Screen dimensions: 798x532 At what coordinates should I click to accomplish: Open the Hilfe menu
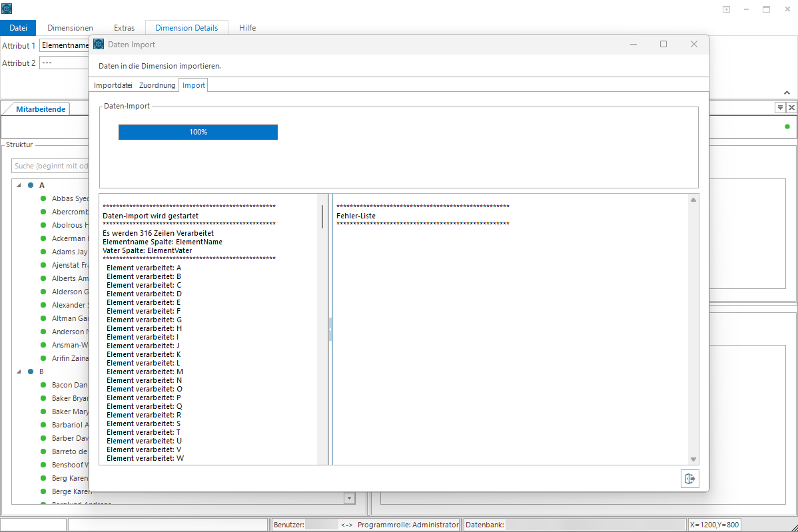(x=247, y=28)
